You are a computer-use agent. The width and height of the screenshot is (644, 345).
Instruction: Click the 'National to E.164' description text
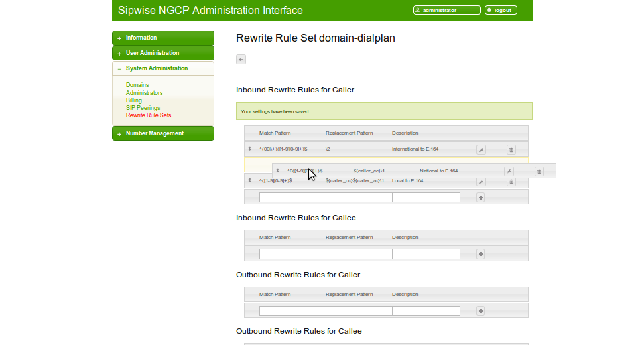click(438, 171)
